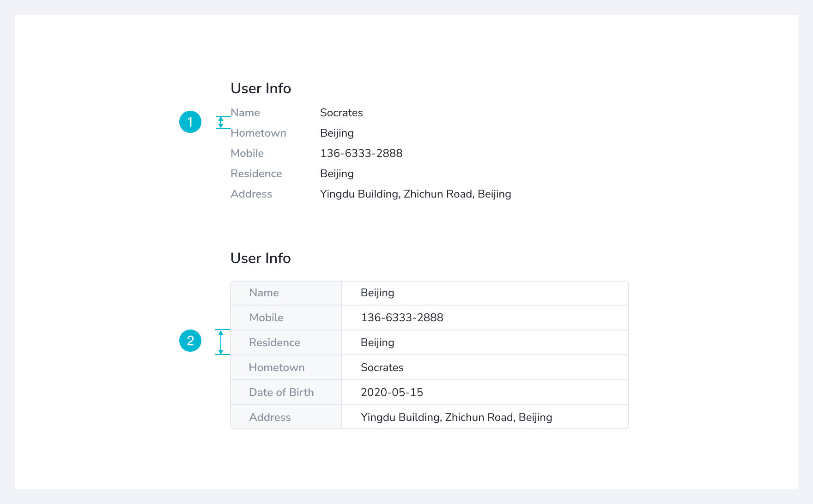Click the Socrates value beside Name in the borderless list
Viewport: 813px width, 504px height.
[x=341, y=113]
